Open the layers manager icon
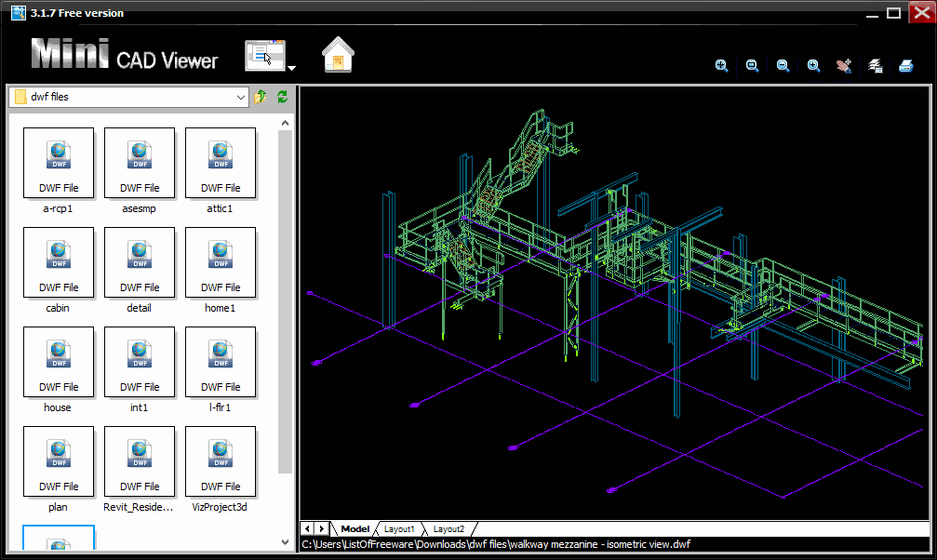This screenshot has height=560, width=937. tap(875, 66)
